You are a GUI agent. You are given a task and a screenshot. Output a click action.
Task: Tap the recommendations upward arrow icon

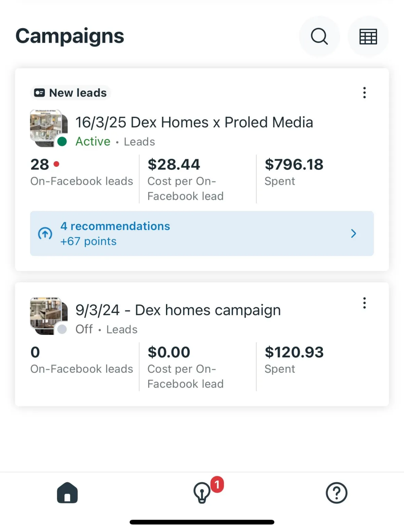pyautogui.click(x=45, y=234)
